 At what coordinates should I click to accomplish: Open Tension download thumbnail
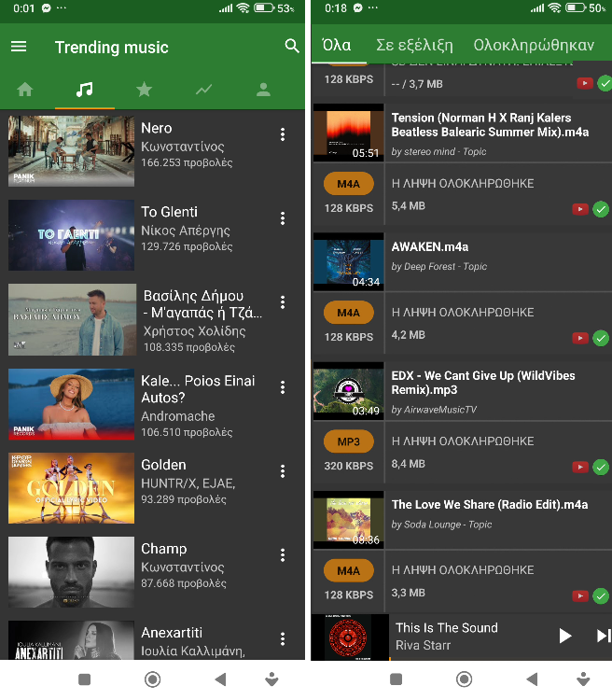click(349, 133)
